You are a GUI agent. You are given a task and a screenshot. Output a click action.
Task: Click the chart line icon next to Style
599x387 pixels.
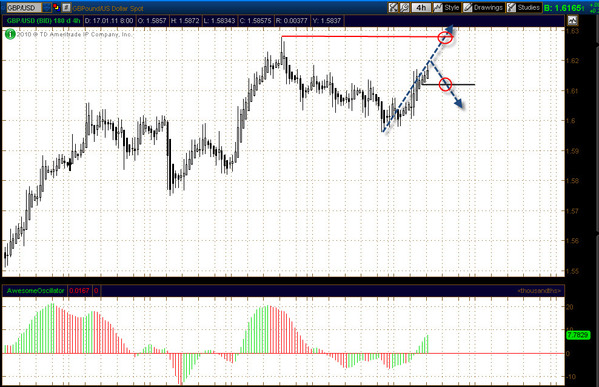438,7
